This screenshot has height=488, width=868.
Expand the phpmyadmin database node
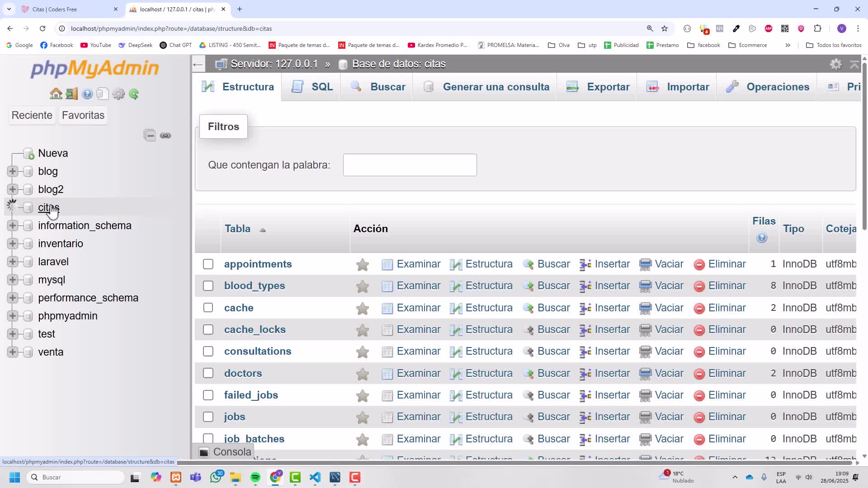13,316
